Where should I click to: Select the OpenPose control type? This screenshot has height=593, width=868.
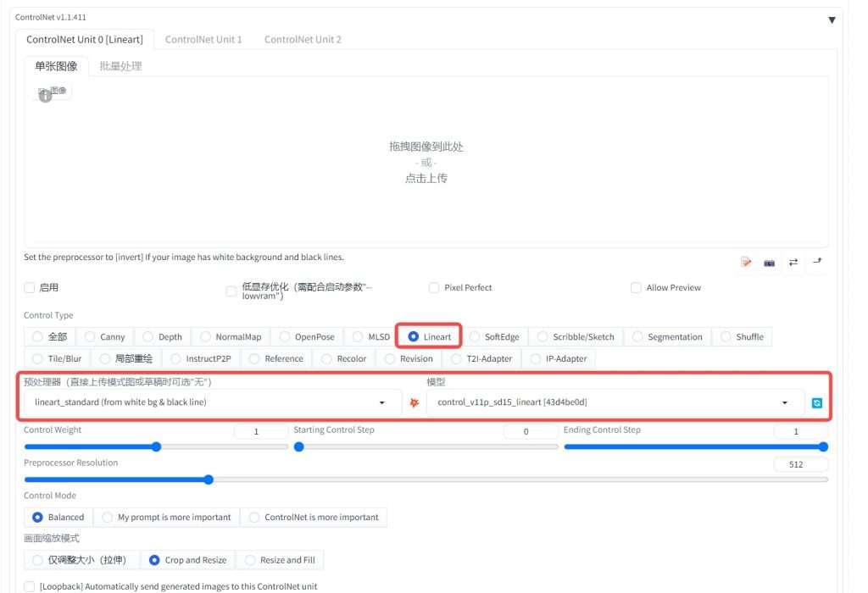(x=307, y=337)
